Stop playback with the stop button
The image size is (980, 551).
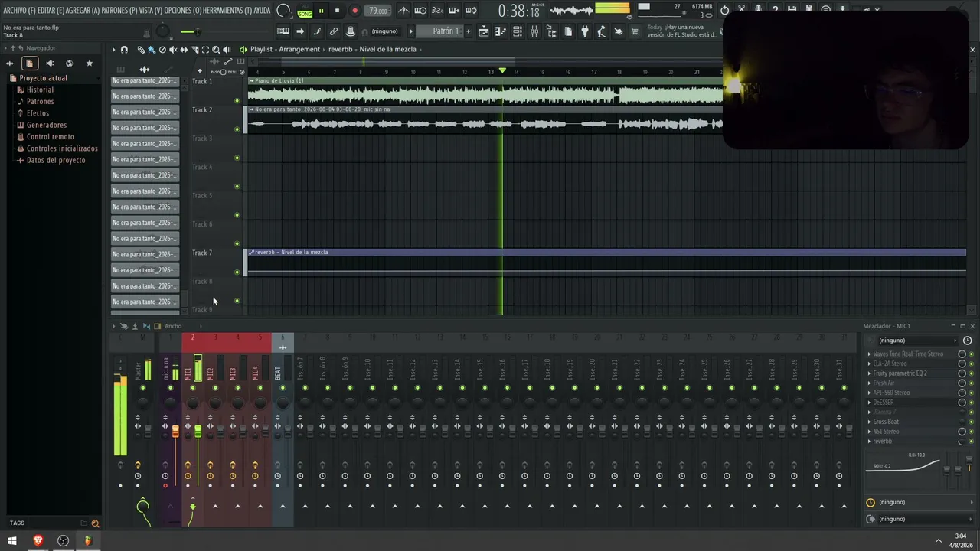[337, 11]
